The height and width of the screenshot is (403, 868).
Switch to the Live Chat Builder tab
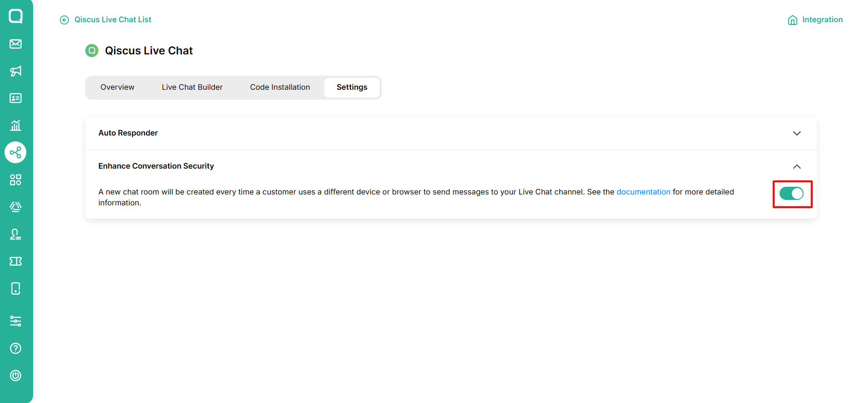coord(192,87)
